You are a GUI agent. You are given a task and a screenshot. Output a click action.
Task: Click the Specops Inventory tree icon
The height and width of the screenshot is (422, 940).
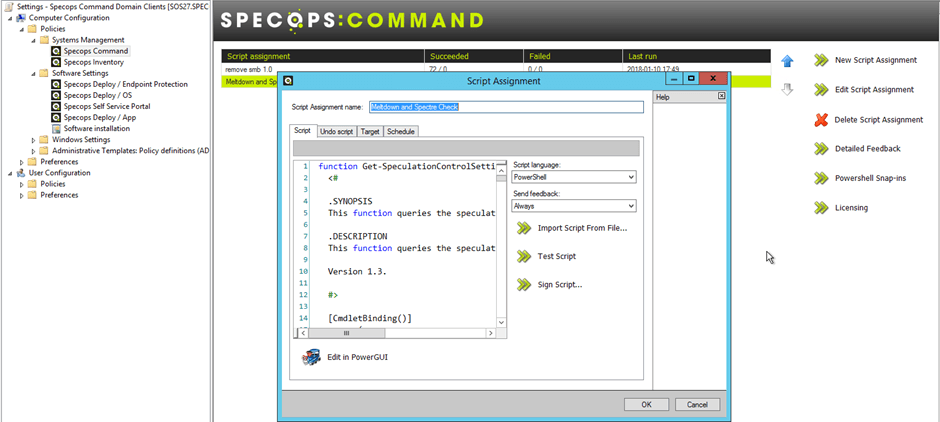[56, 62]
